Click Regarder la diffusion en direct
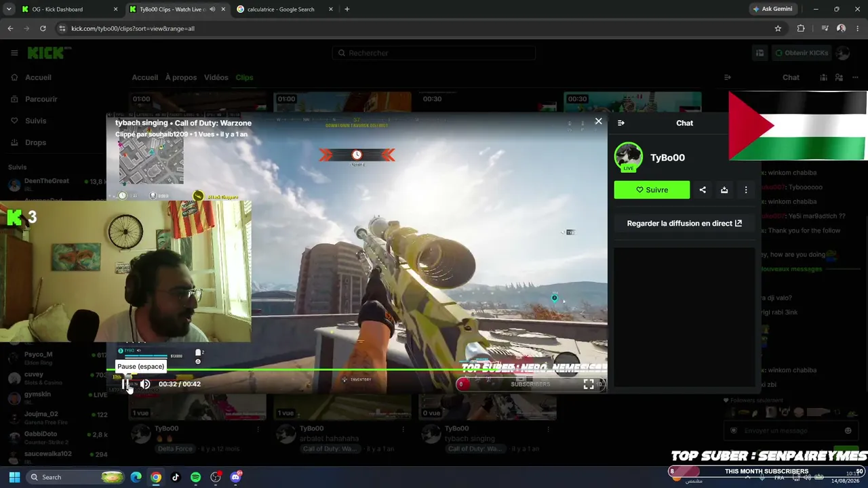Screen dimensions: 868x488 pos(684,223)
